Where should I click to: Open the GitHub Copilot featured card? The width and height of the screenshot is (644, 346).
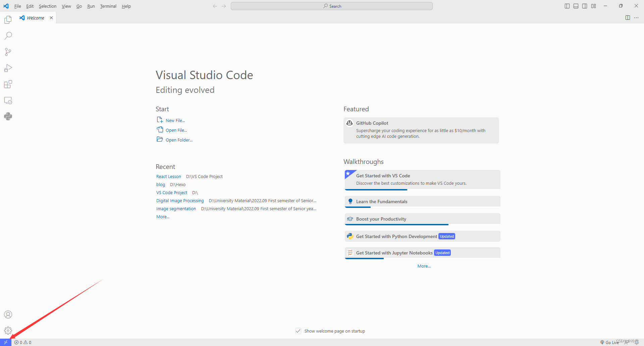click(421, 130)
